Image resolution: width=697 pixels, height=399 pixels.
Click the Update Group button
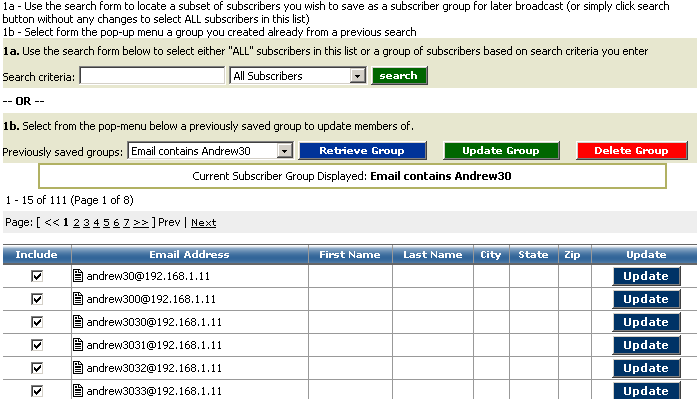pyautogui.click(x=501, y=151)
